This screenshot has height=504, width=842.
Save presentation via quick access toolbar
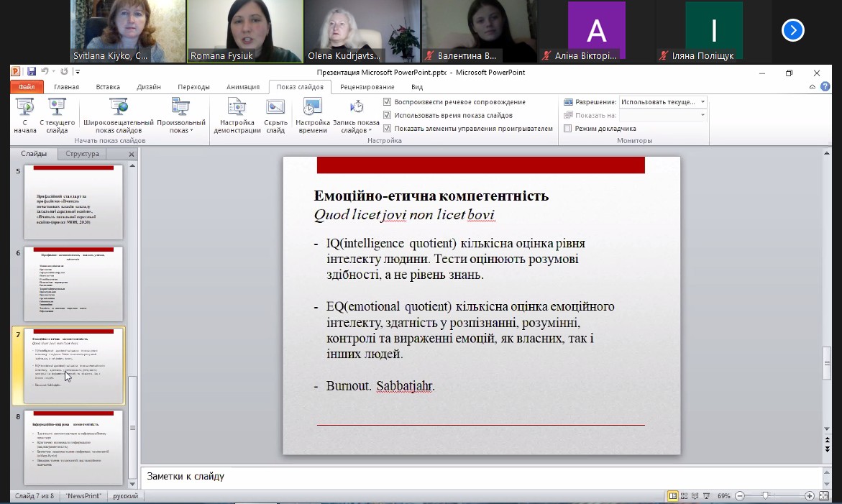pyautogui.click(x=32, y=71)
